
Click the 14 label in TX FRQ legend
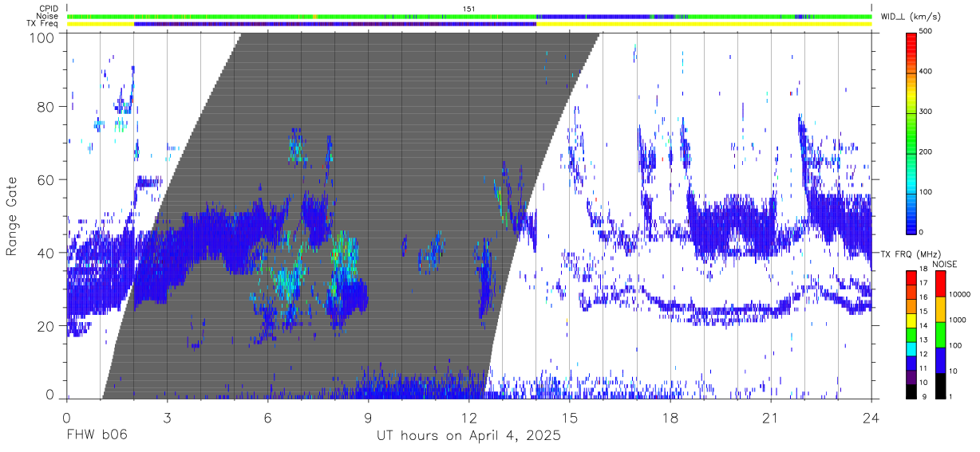pyautogui.click(x=923, y=325)
